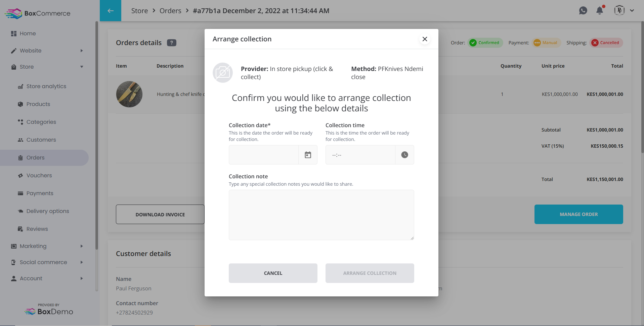
Task: Click the Store bag icon
Action: 14,67
